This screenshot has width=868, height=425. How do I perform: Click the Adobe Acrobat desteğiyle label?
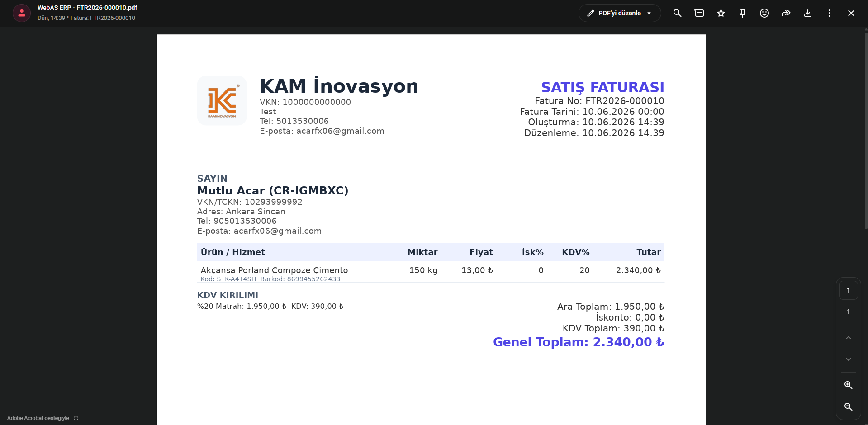[x=38, y=418]
